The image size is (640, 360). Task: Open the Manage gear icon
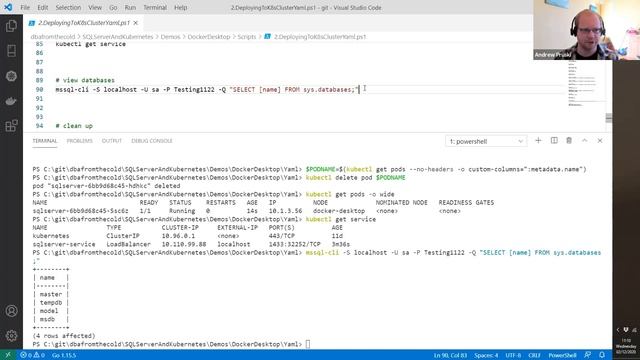click(x=11, y=336)
